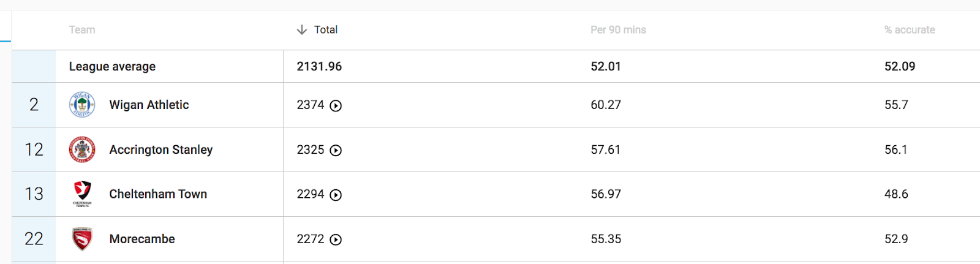The width and height of the screenshot is (980, 264).
Task: Open the Wigan Athletic team link
Action: pos(149,105)
